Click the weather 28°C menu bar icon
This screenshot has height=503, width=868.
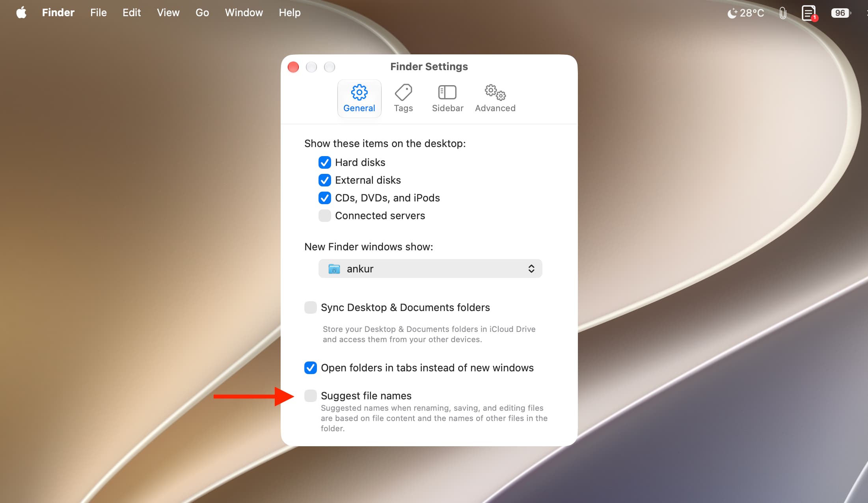[x=745, y=13]
